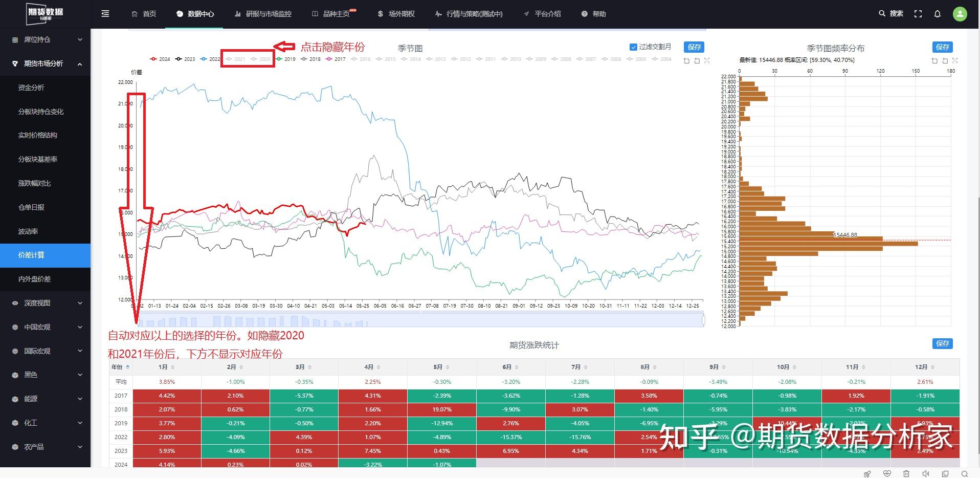The width and height of the screenshot is (980, 478).
Task: Expand the 中国宏观 sidebar section
Action: click(x=45, y=327)
